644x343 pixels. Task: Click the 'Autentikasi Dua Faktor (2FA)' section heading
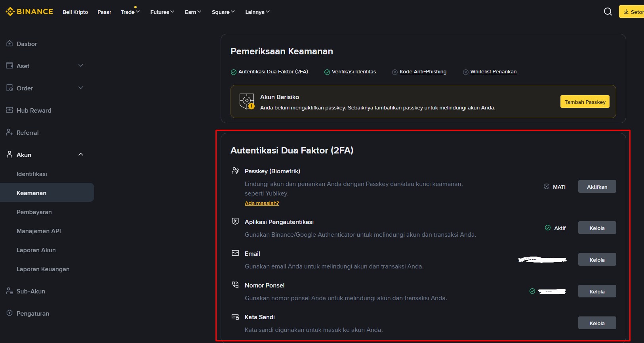point(292,150)
